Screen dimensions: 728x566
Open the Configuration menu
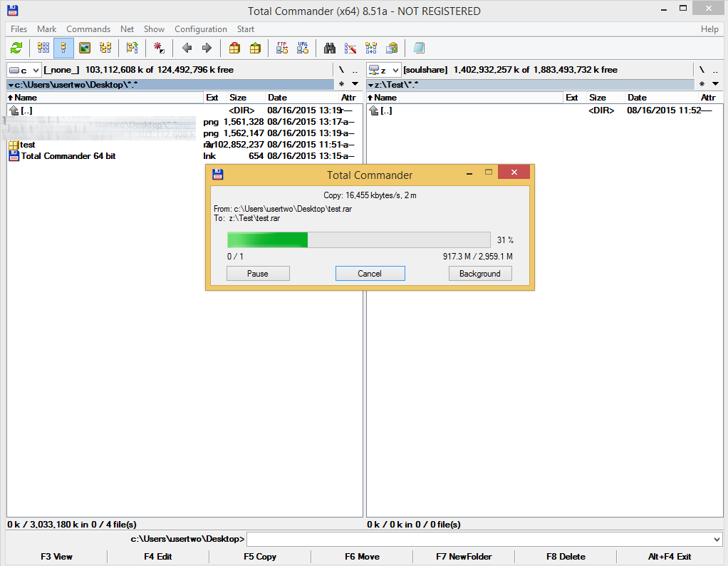(201, 29)
